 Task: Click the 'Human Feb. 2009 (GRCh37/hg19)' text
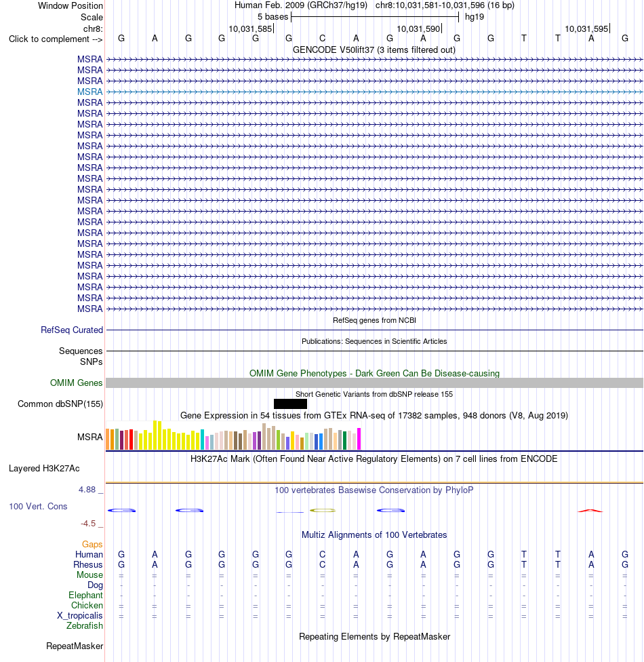click(301, 5)
